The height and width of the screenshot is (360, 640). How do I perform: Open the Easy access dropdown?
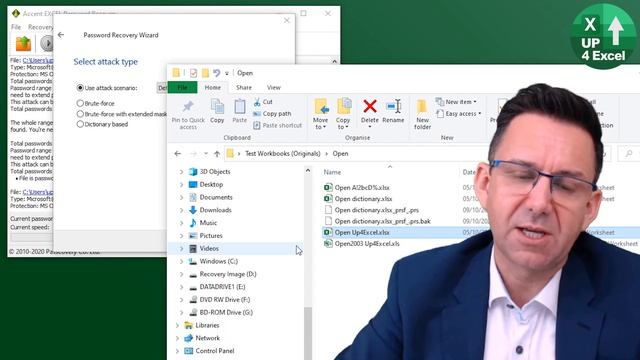tap(459, 113)
